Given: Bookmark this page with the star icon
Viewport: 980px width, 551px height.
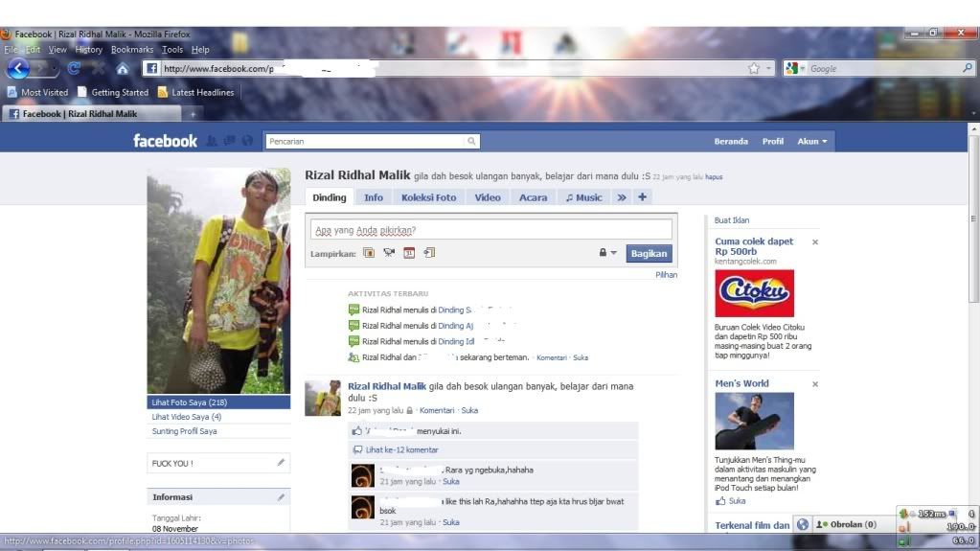Looking at the screenshot, I should click(x=754, y=68).
